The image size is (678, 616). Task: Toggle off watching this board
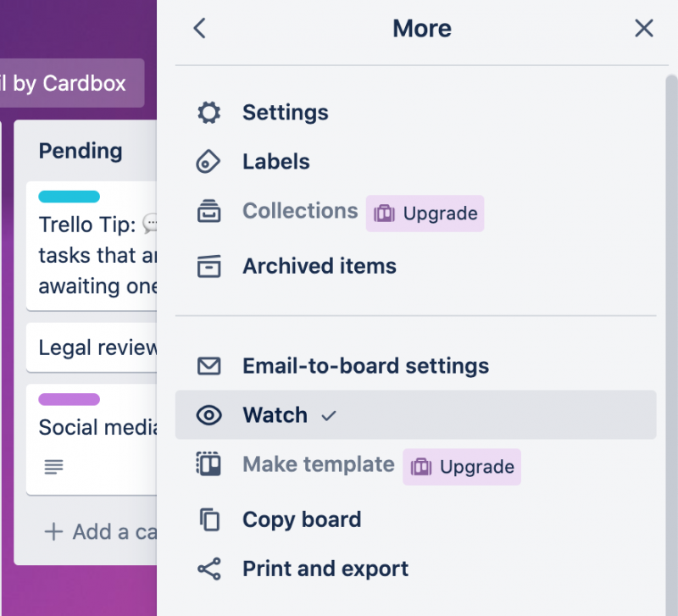275,415
